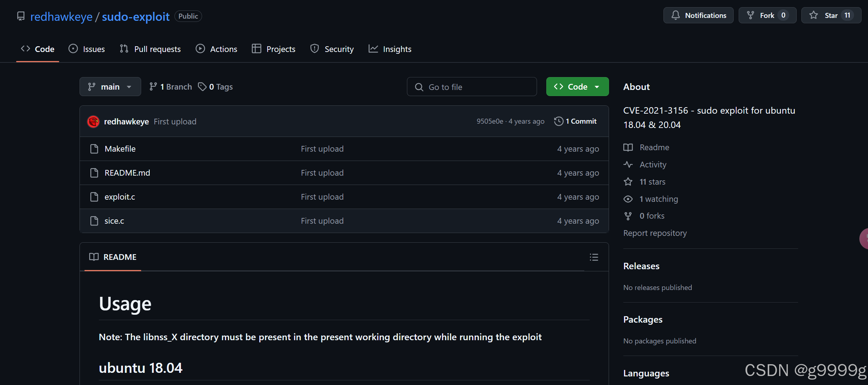View the 0 Tags link
Screen dimensions: 868x385
(x=215, y=87)
